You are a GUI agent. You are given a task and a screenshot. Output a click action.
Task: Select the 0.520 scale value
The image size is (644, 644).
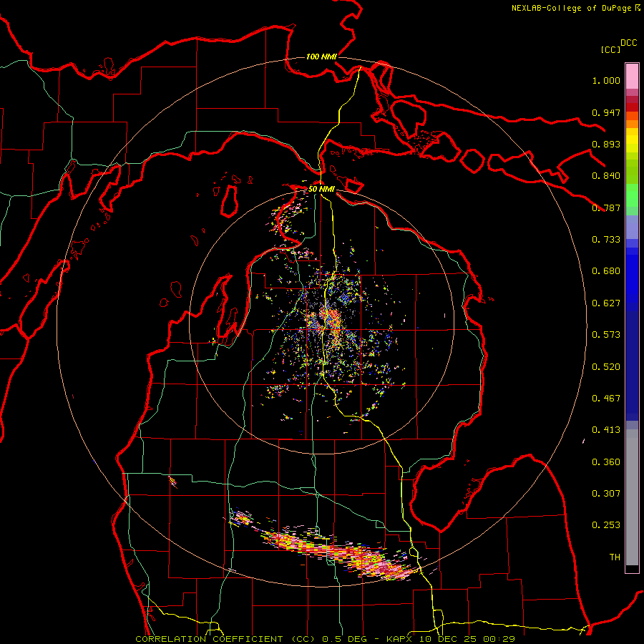click(606, 367)
